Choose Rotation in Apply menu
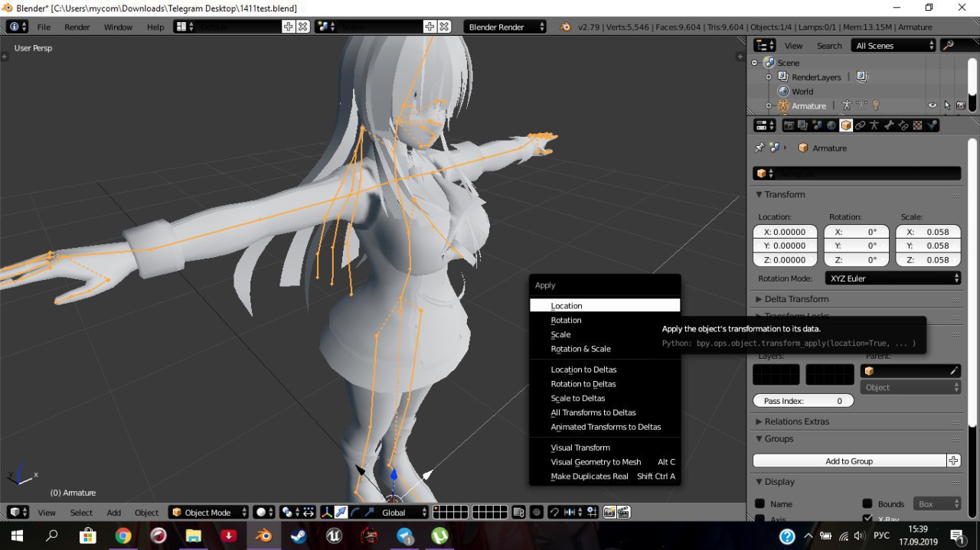 [605, 320]
